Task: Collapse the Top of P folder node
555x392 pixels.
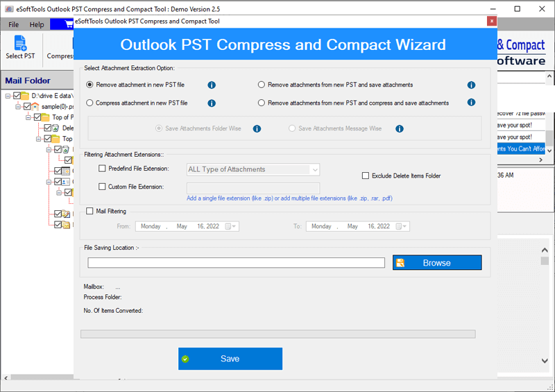Action: click(28, 117)
